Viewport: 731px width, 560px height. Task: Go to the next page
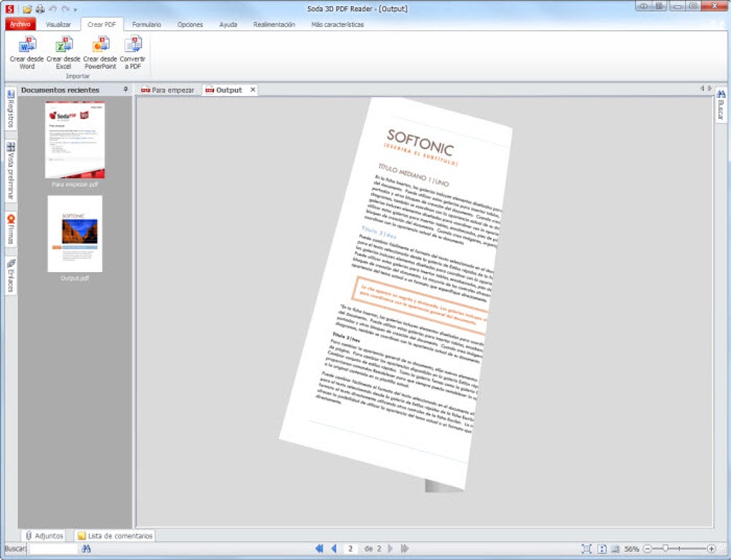coord(390,549)
